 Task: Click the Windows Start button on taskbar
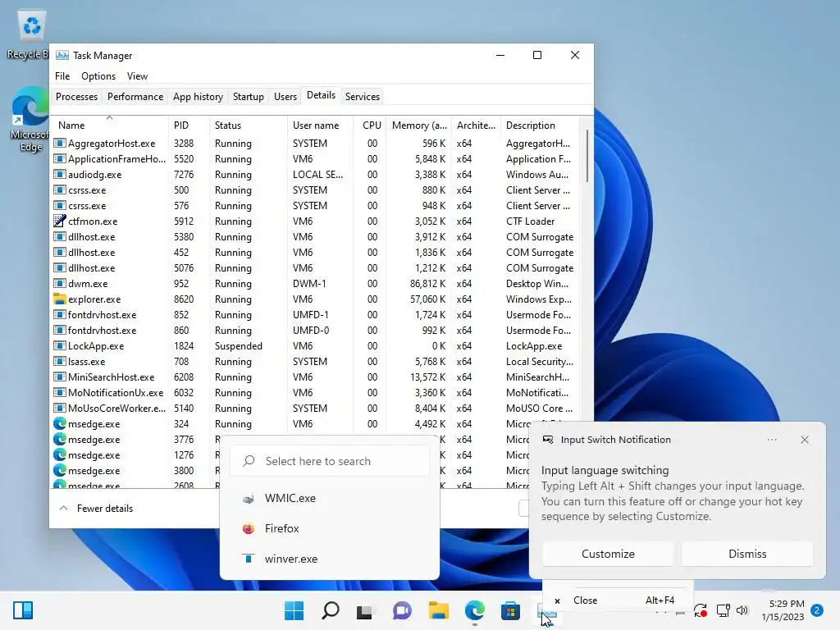tap(294, 610)
